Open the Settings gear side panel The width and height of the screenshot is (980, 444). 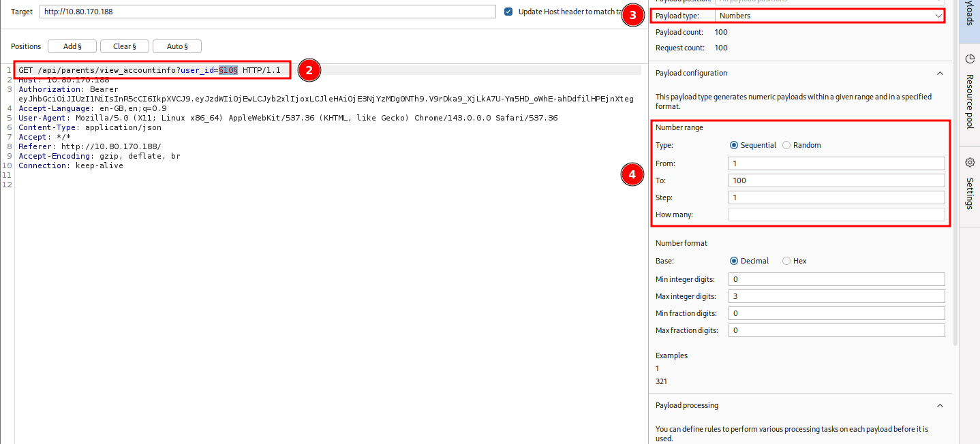tap(970, 162)
